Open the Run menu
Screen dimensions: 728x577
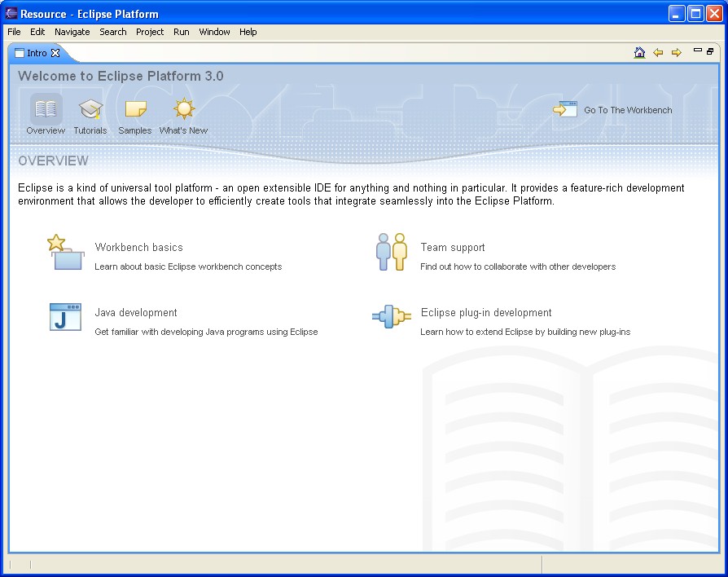point(181,32)
